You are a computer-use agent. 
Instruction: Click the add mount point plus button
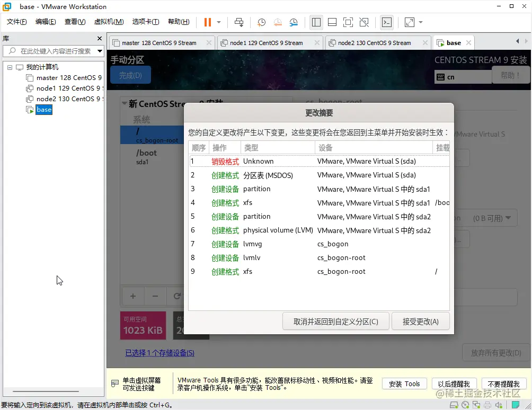point(133,296)
